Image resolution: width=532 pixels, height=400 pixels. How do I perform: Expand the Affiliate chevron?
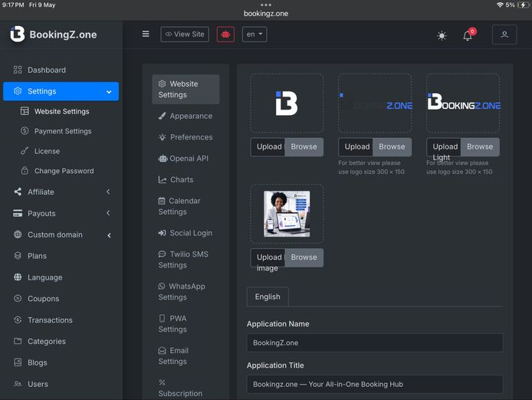click(108, 192)
